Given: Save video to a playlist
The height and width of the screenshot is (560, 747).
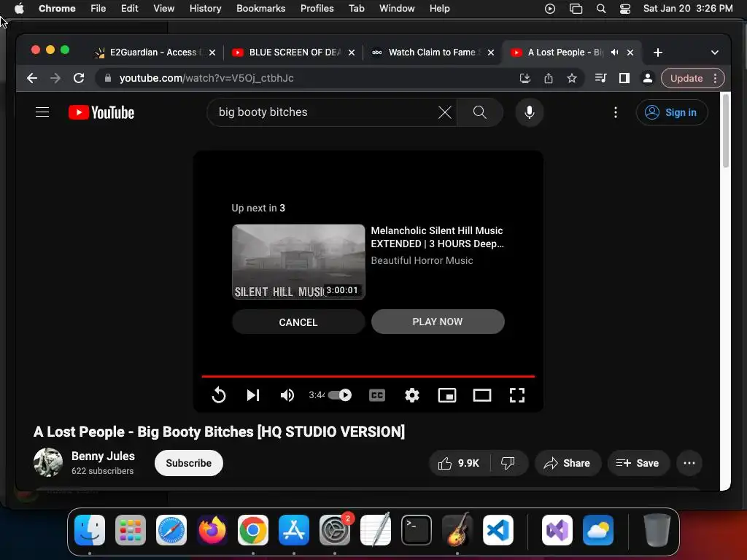Looking at the screenshot, I should (x=638, y=463).
